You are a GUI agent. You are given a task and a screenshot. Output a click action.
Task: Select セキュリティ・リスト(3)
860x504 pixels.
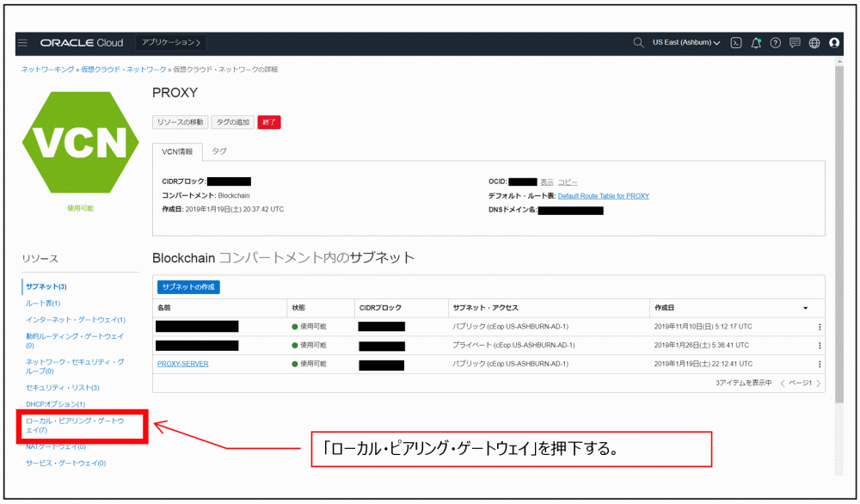click(63, 388)
